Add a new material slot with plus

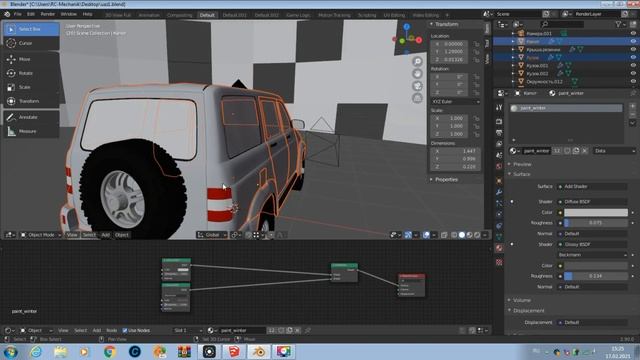[x=632, y=106]
